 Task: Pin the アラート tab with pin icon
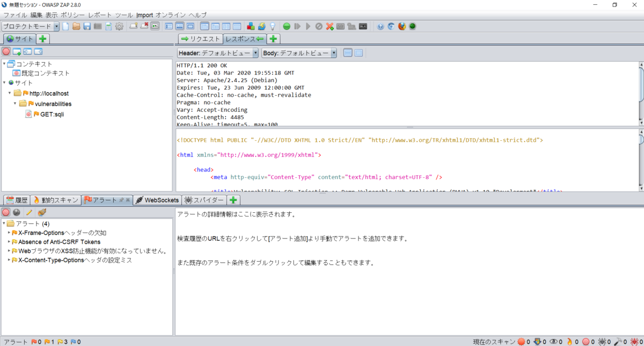tap(121, 200)
